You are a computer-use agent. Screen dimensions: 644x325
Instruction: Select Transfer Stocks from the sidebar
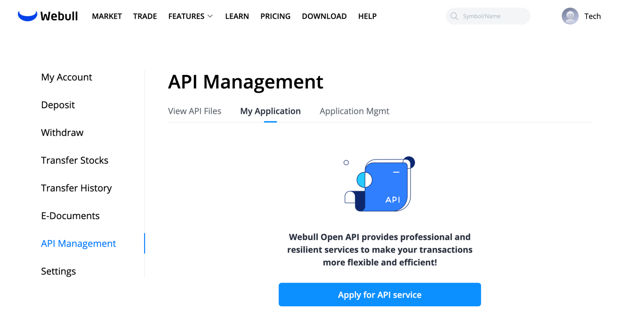(x=74, y=160)
